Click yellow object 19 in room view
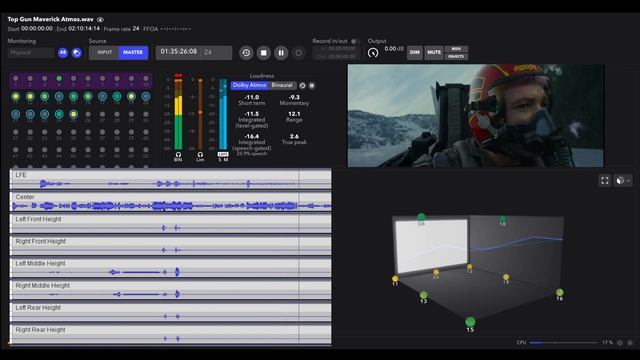This screenshot has height=360, width=640. pyautogui.click(x=506, y=277)
